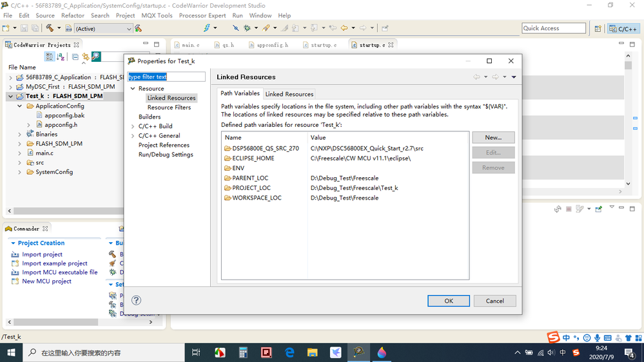The height and width of the screenshot is (362, 644).
Task: Click the Pin Console icon in bottom panel
Action: tap(598, 209)
